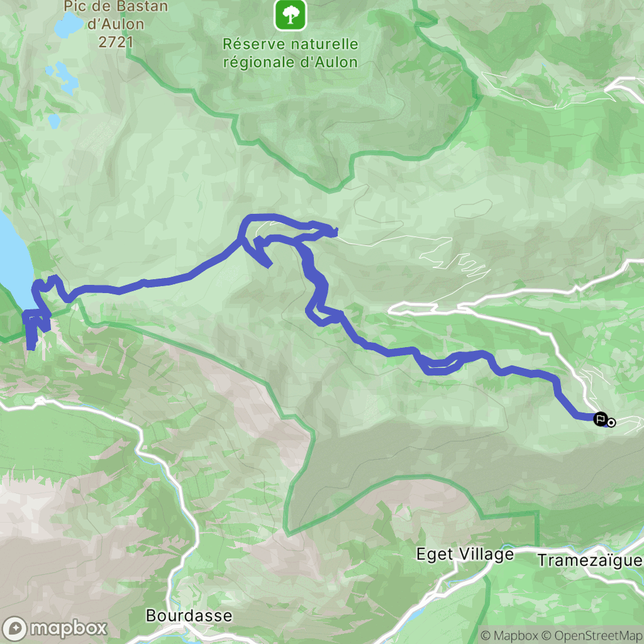Select the Pic de Bastan d'Aulon label
This screenshot has height=644, width=644.
[116, 15]
